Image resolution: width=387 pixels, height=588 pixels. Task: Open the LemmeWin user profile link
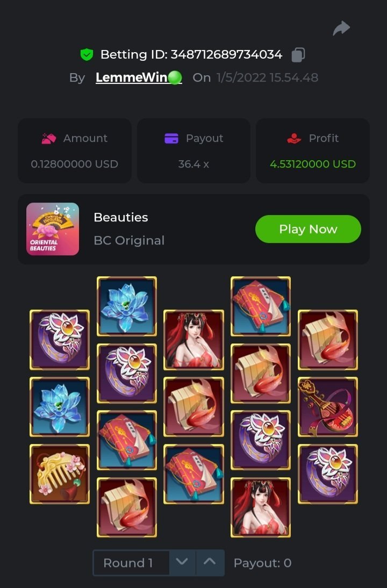[139, 77]
